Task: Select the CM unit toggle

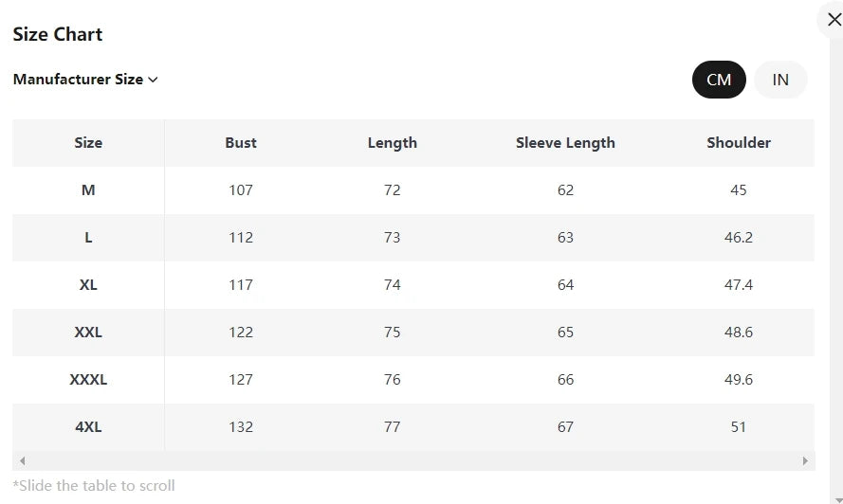Action: coord(719,80)
